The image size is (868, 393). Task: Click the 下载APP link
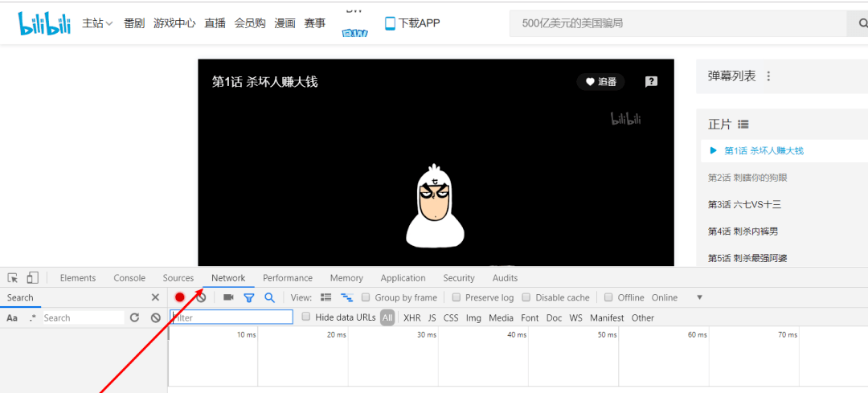(x=419, y=23)
